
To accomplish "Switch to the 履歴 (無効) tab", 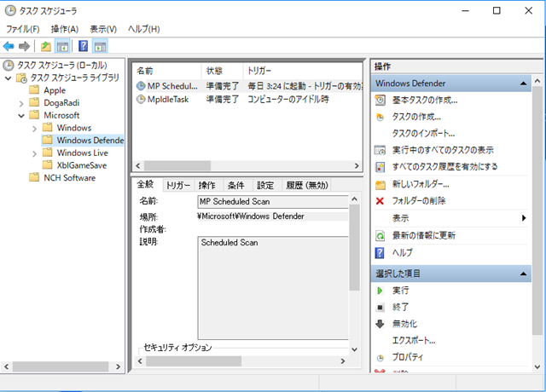I will tap(307, 186).
